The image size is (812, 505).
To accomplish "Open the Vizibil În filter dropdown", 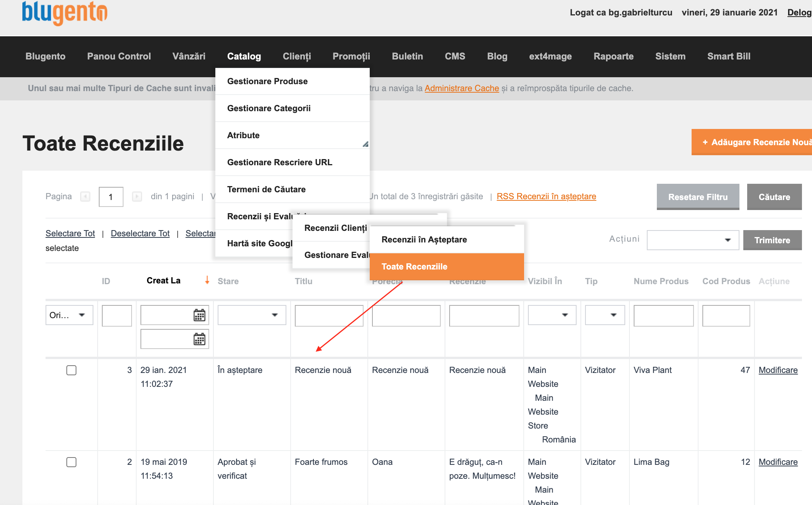I will tap(552, 315).
